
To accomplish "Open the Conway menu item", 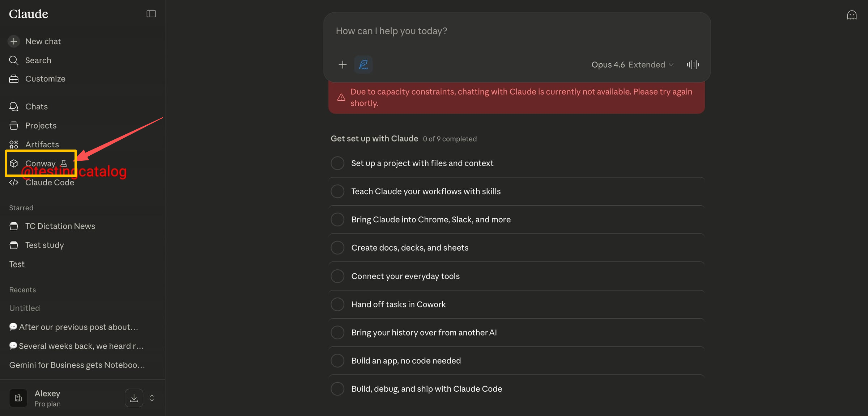I will [x=40, y=163].
